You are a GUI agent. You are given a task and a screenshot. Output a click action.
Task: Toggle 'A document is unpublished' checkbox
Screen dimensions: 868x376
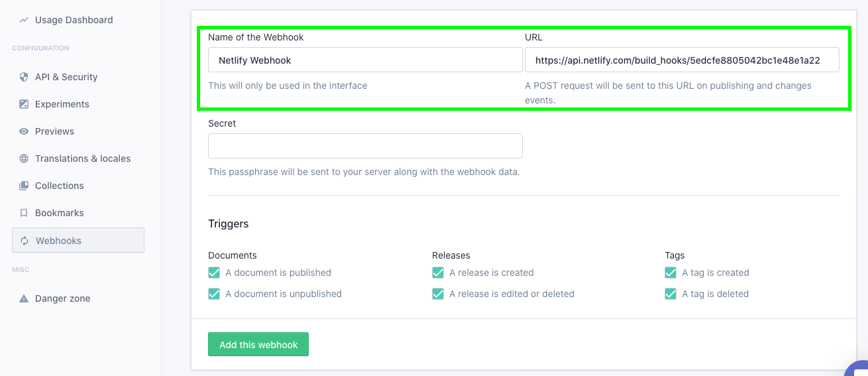(214, 294)
